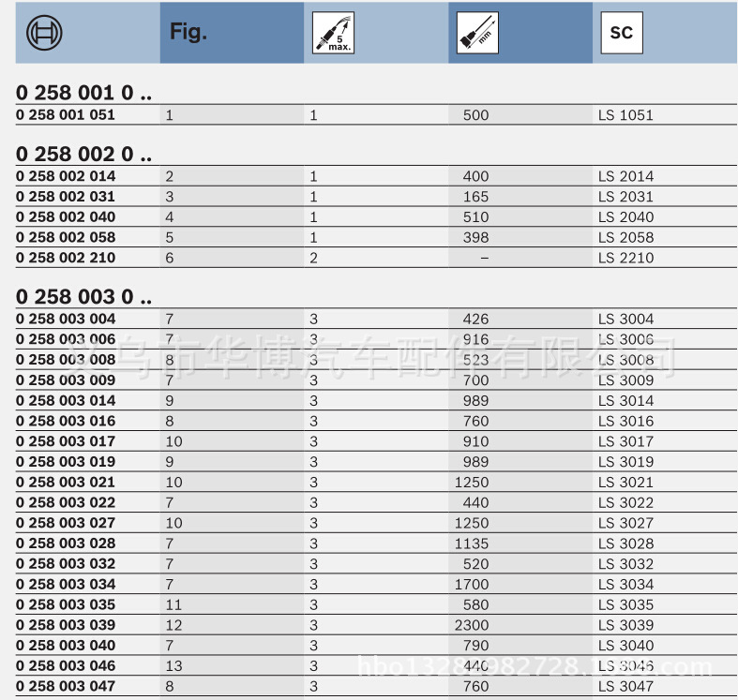738x700 pixels.
Task: Click short code 'LS 3027'
Action: [625, 523]
